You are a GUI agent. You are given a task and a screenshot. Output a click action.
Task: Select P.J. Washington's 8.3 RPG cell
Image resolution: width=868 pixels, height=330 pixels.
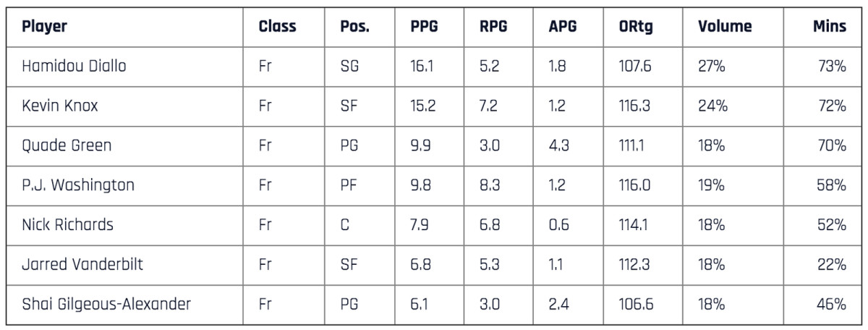click(x=490, y=185)
